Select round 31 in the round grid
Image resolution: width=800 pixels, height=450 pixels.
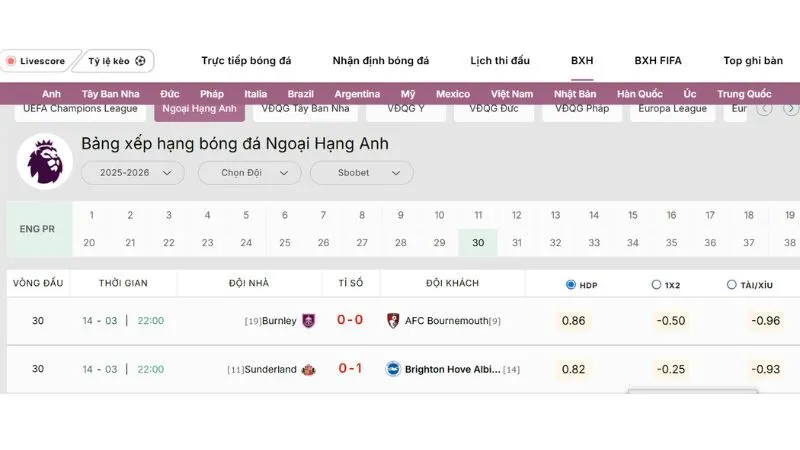point(517,243)
